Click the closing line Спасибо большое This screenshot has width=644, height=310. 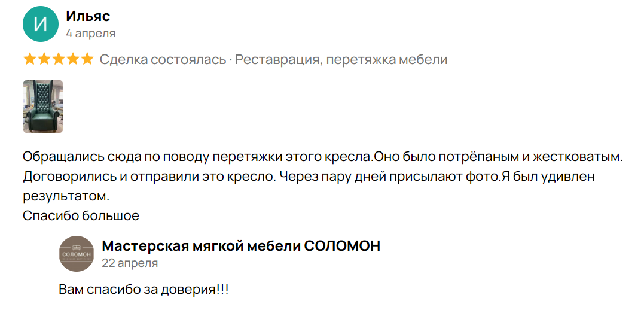tap(81, 215)
